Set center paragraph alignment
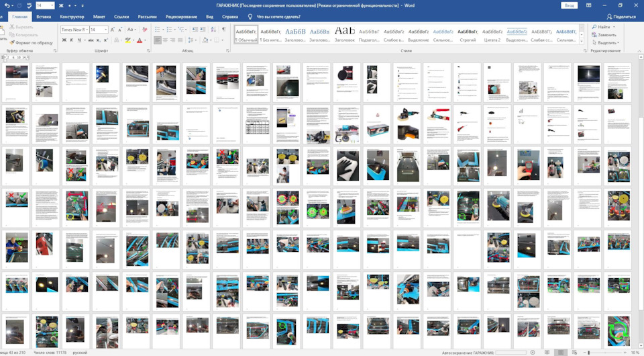Viewport: 644px width, 356px height. coord(165,40)
